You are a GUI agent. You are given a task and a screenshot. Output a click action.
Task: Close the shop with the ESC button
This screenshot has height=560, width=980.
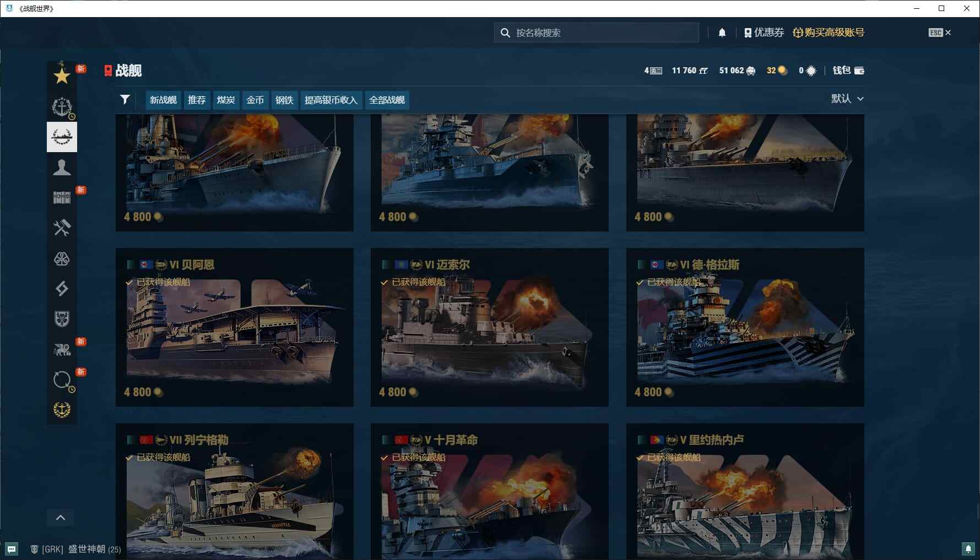pyautogui.click(x=939, y=33)
